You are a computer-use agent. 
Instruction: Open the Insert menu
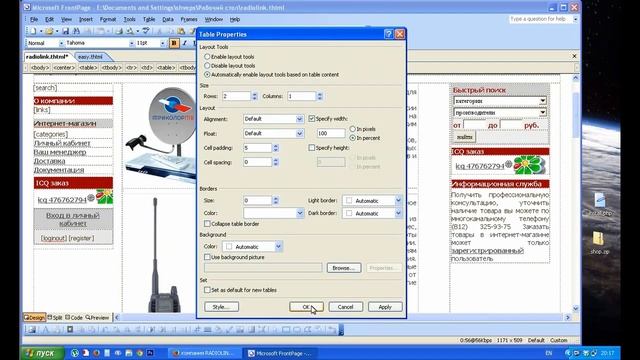click(85, 19)
